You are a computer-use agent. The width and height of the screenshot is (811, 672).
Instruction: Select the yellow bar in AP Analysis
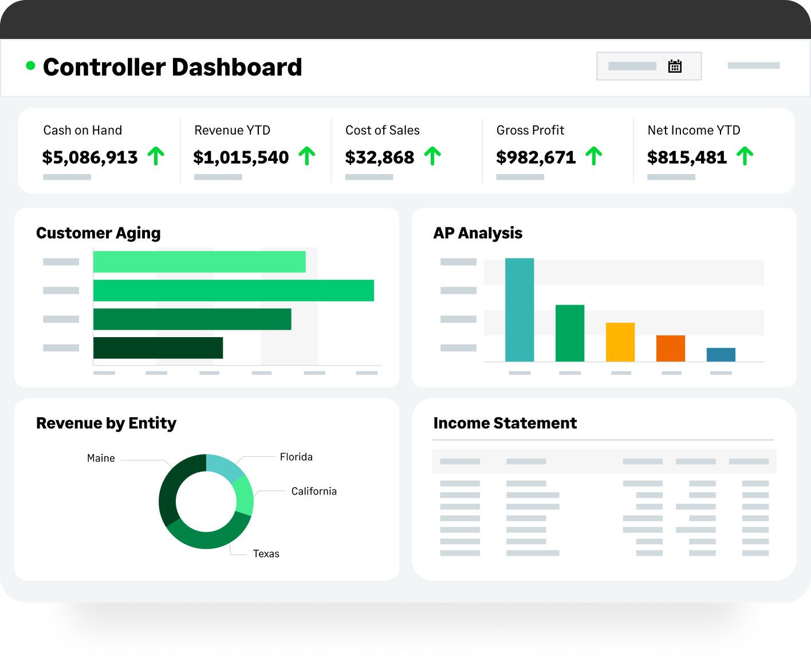point(620,342)
